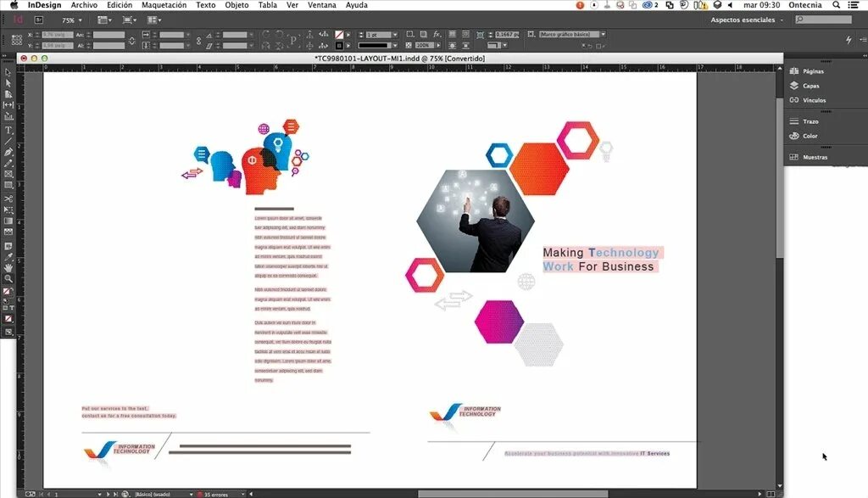Open the arrange documents dropdown
The height and width of the screenshot is (498, 868).
click(x=154, y=20)
